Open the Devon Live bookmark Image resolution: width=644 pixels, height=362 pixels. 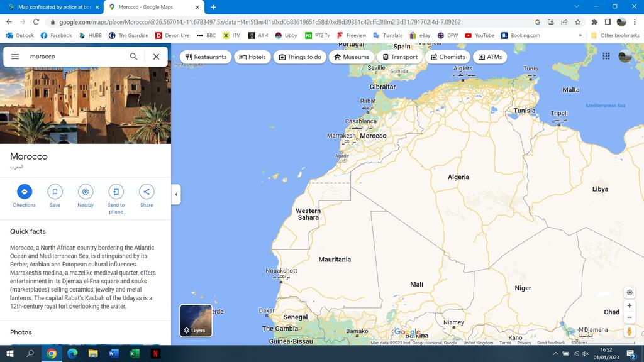pyautogui.click(x=172, y=35)
